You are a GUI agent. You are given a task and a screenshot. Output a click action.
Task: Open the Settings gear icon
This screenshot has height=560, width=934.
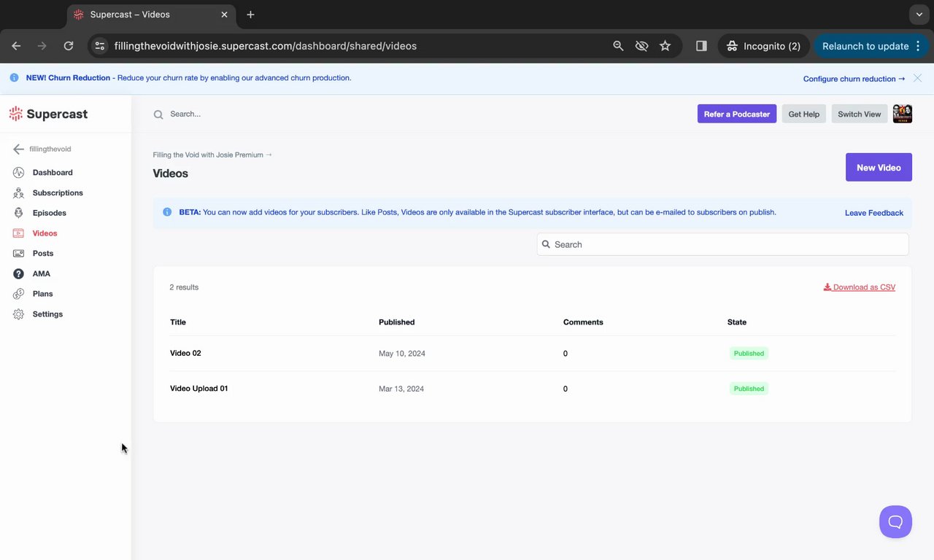(18, 314)
